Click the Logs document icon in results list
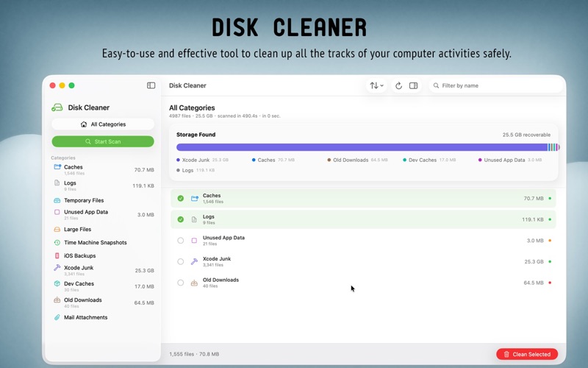 (x=194, y=219)
